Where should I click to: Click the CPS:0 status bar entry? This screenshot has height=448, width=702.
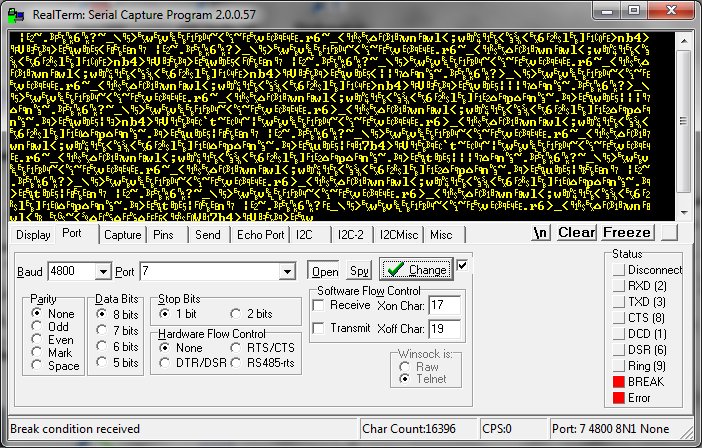tap(513, 429)
